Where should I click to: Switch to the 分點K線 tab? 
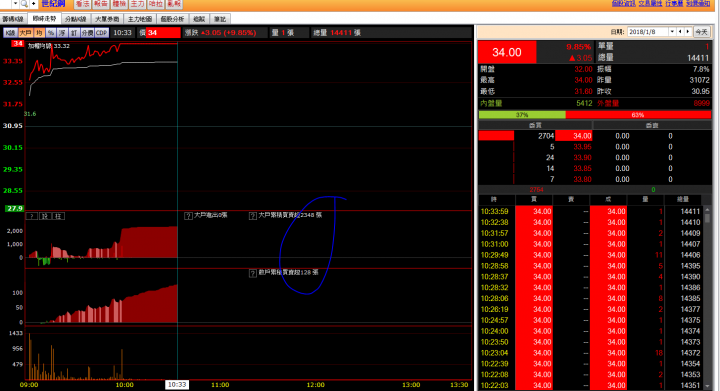pos(75,19)
